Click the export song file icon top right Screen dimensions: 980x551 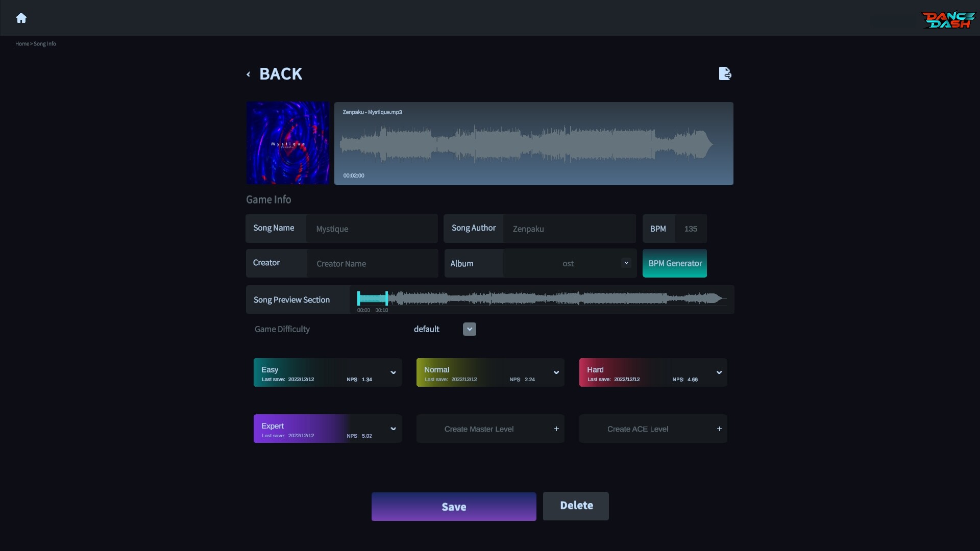(x=725, y=73)
